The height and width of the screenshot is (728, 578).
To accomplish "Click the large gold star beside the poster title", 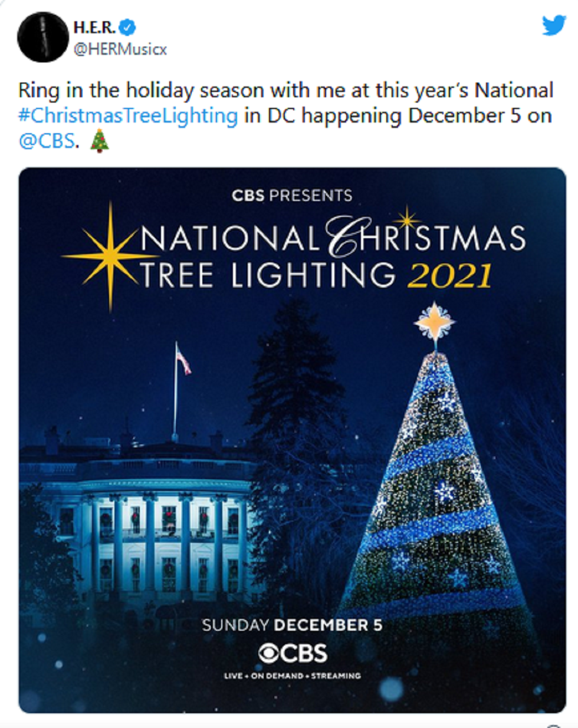I will click(110, 256).
